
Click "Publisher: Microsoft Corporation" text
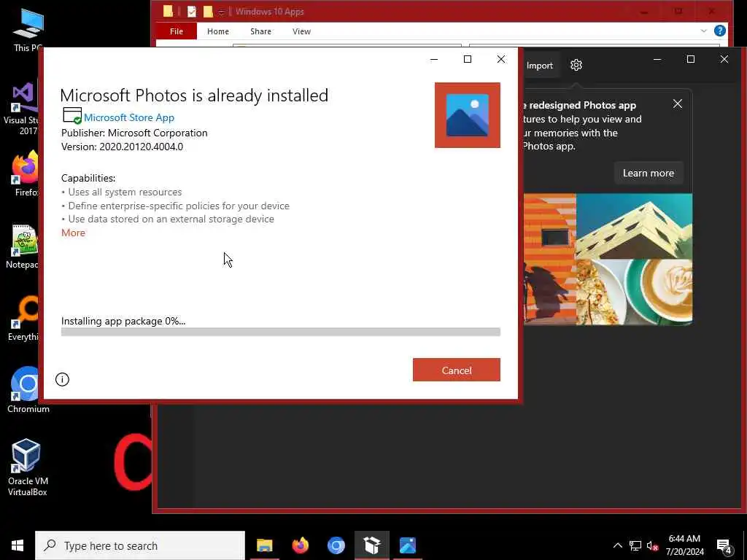coord(134,133)
